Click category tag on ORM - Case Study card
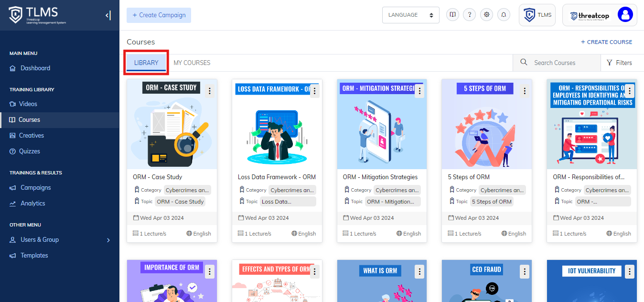Viewport: 644px width, 302px height. point(187,190)
